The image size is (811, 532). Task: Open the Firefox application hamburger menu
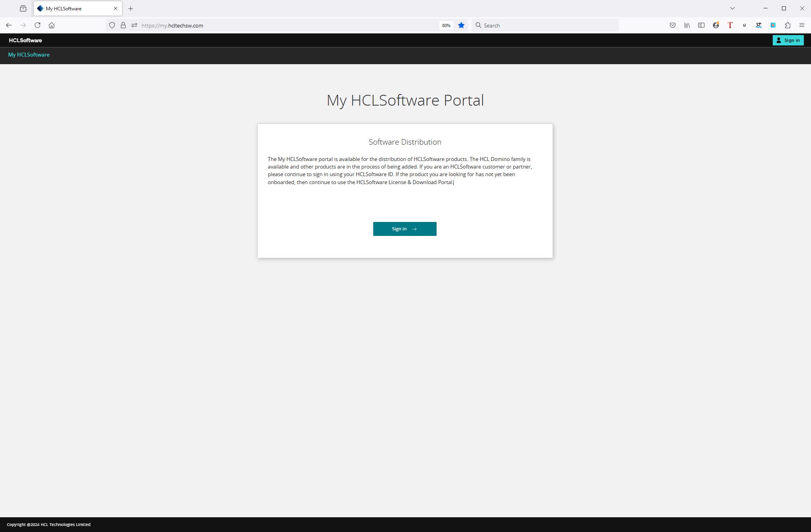tap(802, 25)
